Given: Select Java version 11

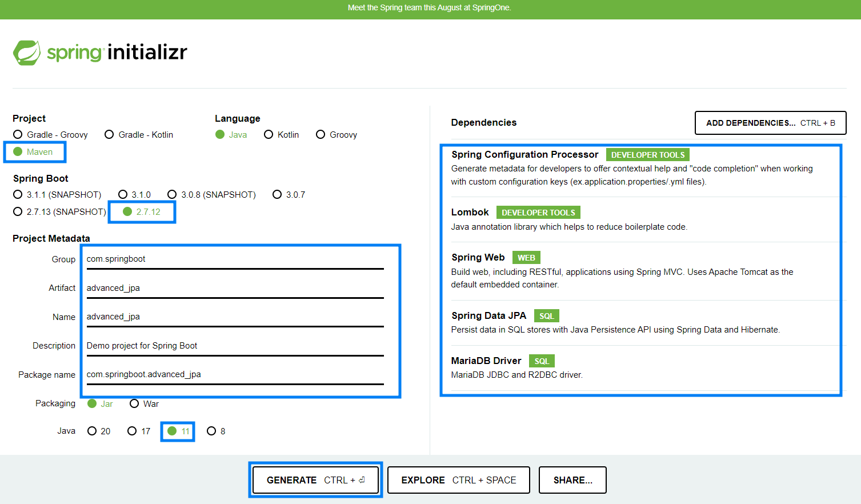Looking at the screenshot, I should (x=178, y=431).
